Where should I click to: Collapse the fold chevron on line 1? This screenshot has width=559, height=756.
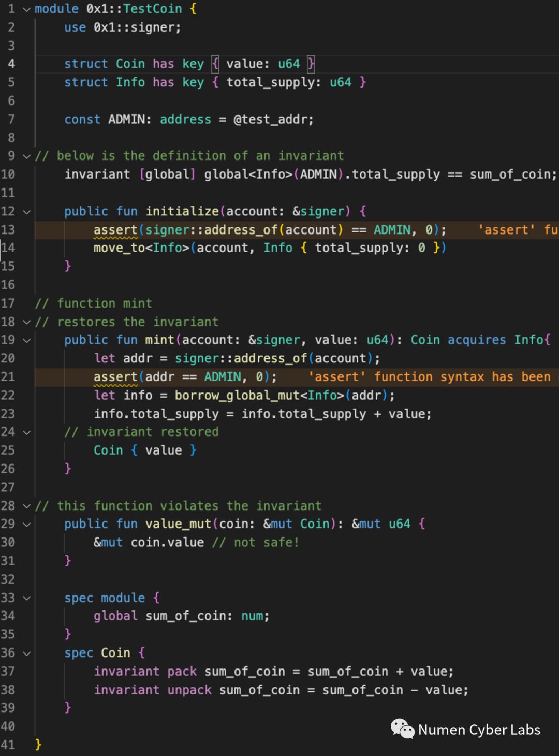pos(26,9)
